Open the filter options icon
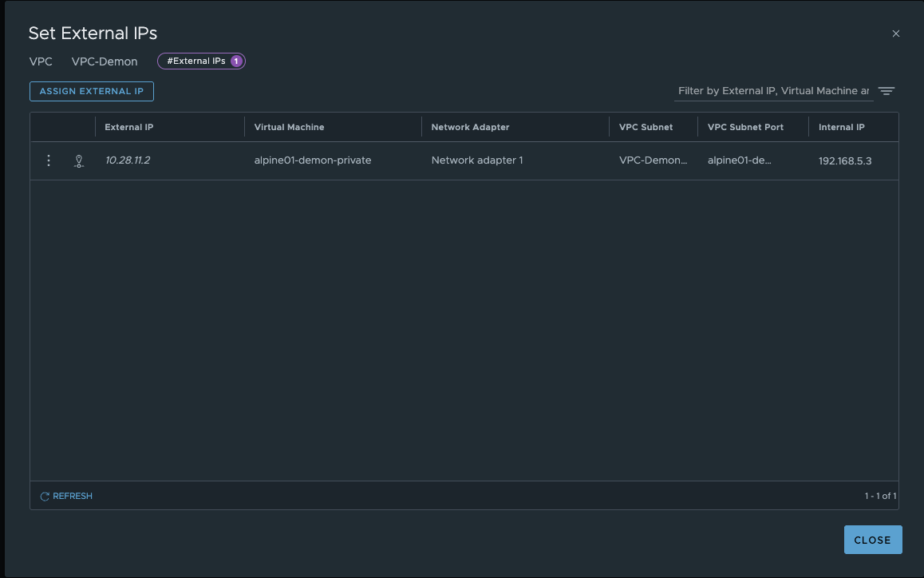 point(886,91)
